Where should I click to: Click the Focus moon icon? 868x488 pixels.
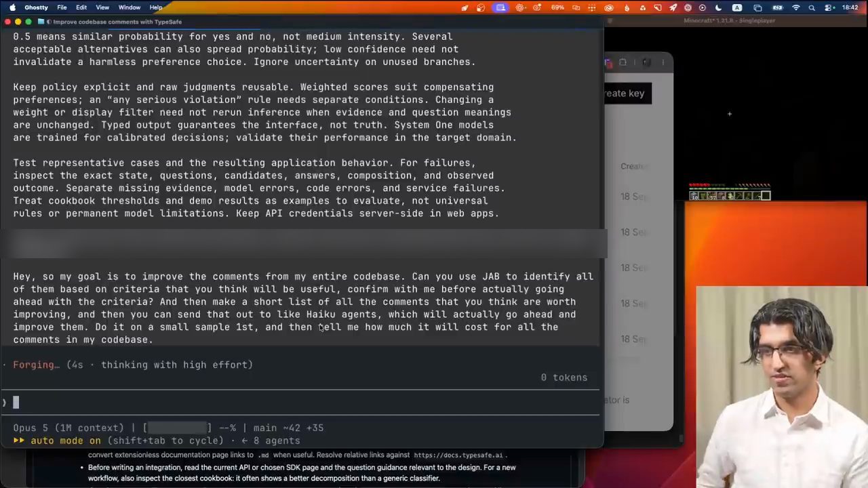(718, 7)
